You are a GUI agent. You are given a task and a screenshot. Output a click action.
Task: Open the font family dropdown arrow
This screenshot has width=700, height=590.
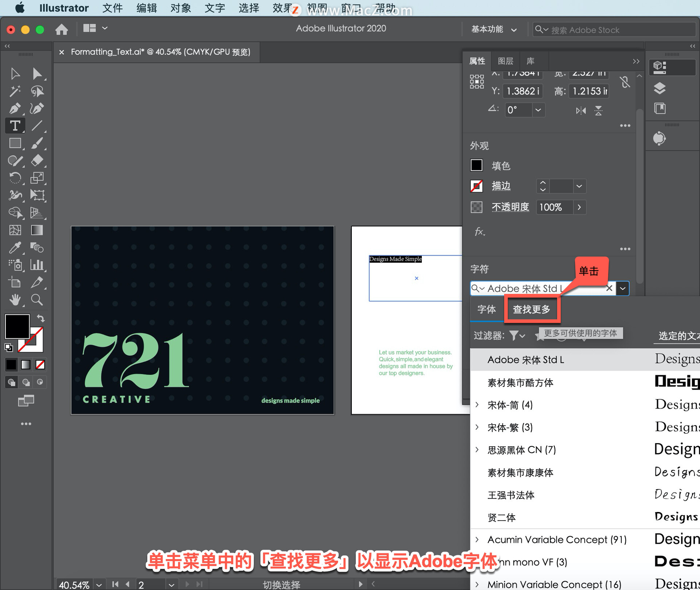tap(623, 288)
